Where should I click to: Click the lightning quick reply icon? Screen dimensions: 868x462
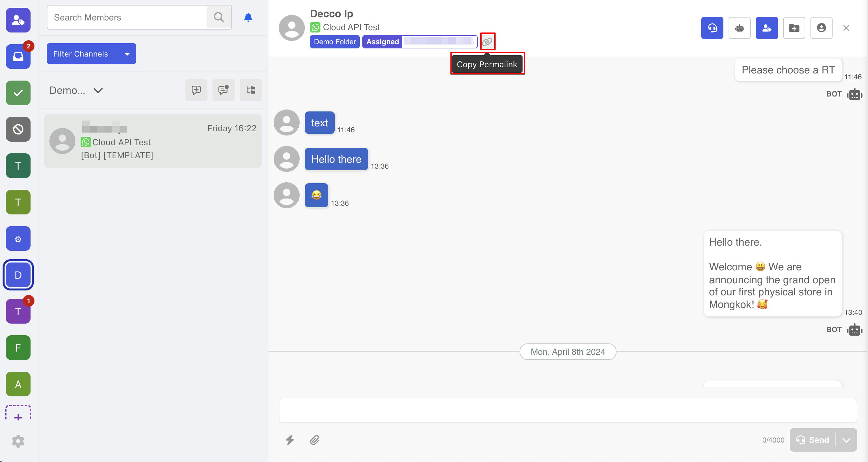pos(290,440)
